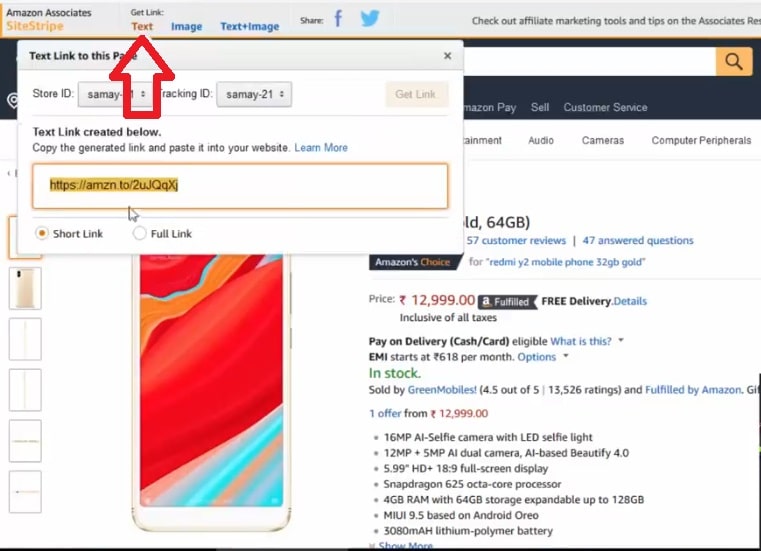Share via the Facebook icon
This screenshot has width=761, height=551.
pyautogui.click(x=338, y=19)
